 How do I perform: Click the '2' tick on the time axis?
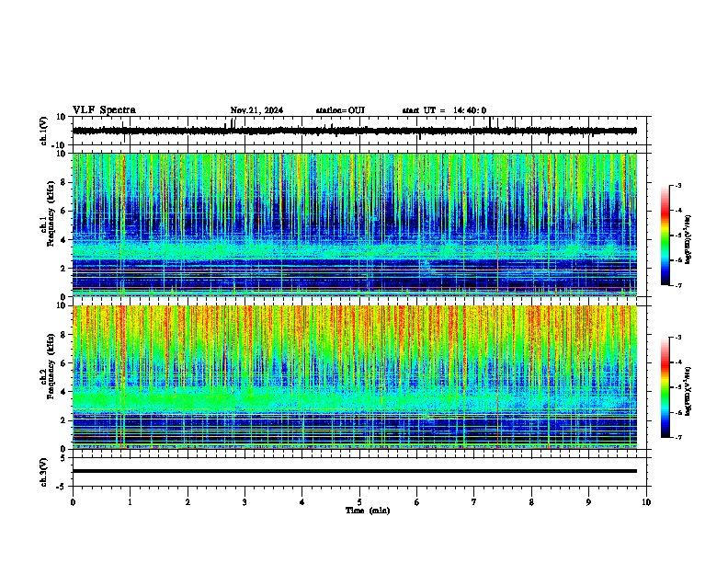click(x=188, y=502)
